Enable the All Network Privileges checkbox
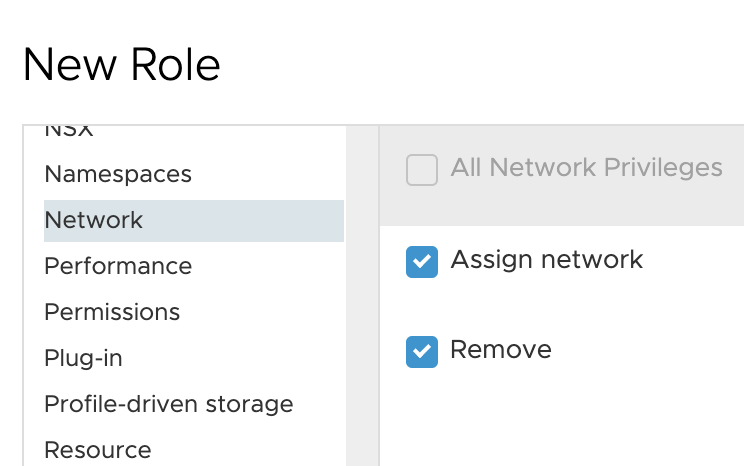Image resolution: width=744 pixels, height=466 pixels. point(421,170)
